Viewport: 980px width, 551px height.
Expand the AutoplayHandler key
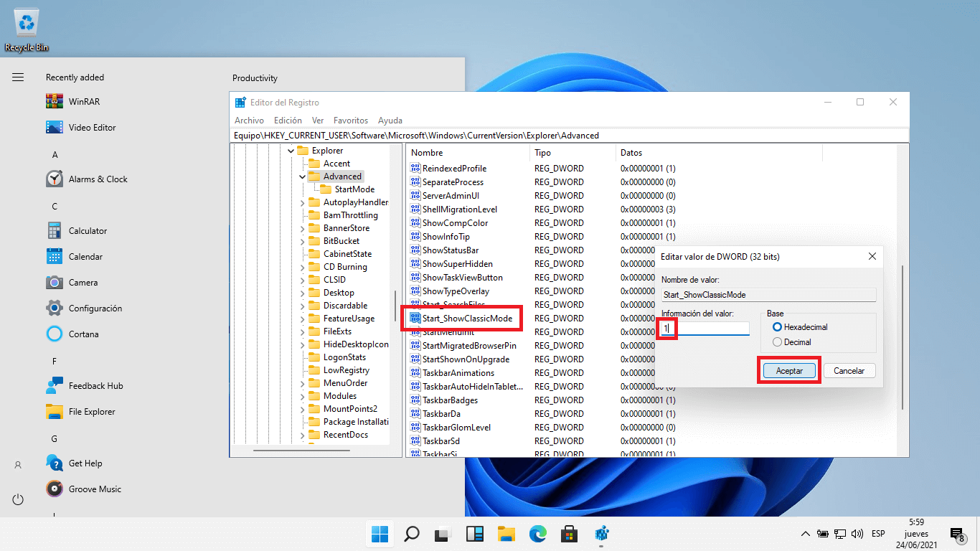click(303, 202)
